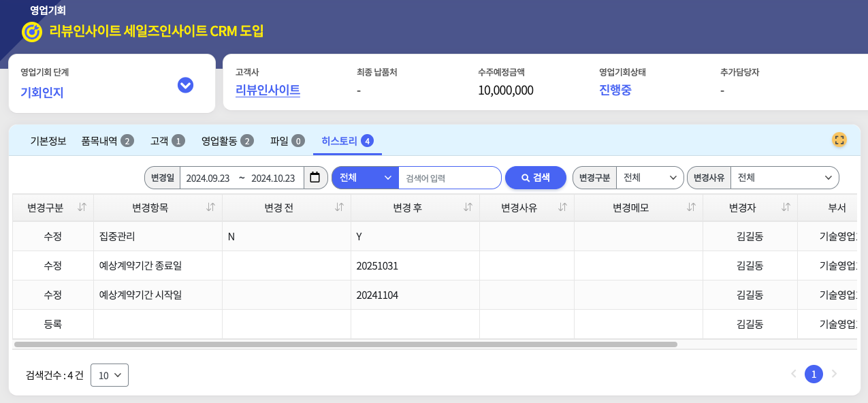Click the 검색어 입력 search field

point(449,178)
